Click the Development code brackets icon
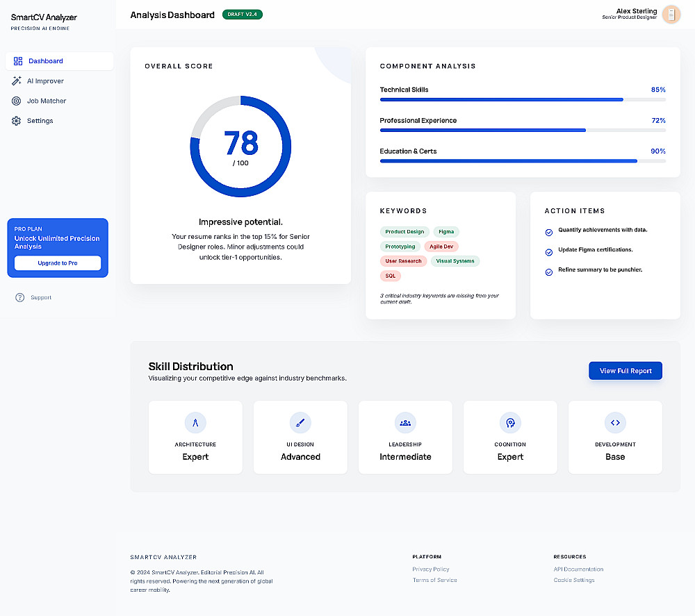 [615, 423]
